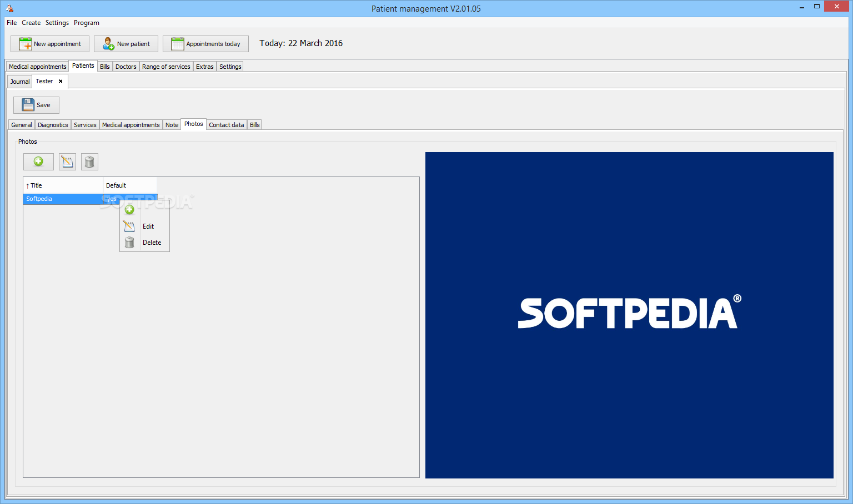Switch to the Doctors tab
853x504 pixels.
tap(126, 67)
